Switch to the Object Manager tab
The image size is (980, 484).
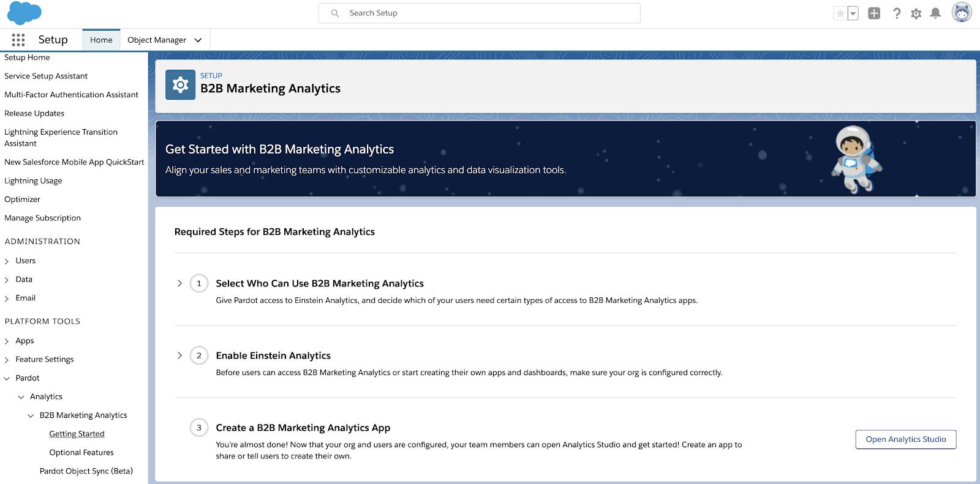(x=157, y=40)
